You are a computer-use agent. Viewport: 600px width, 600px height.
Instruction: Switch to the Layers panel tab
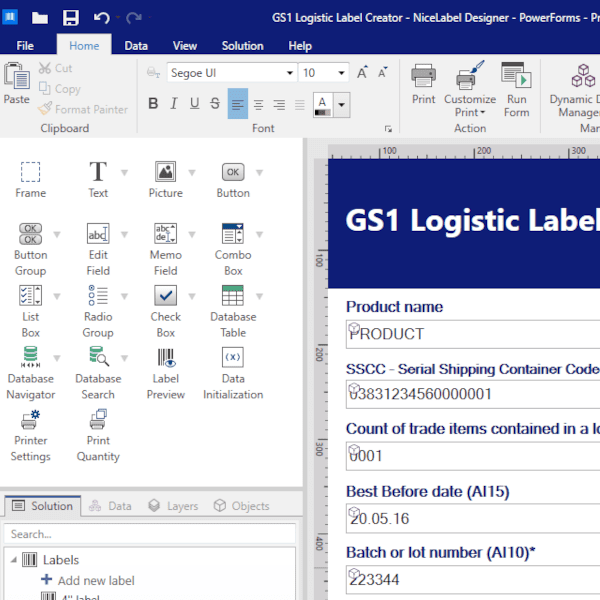coord(173,506)
